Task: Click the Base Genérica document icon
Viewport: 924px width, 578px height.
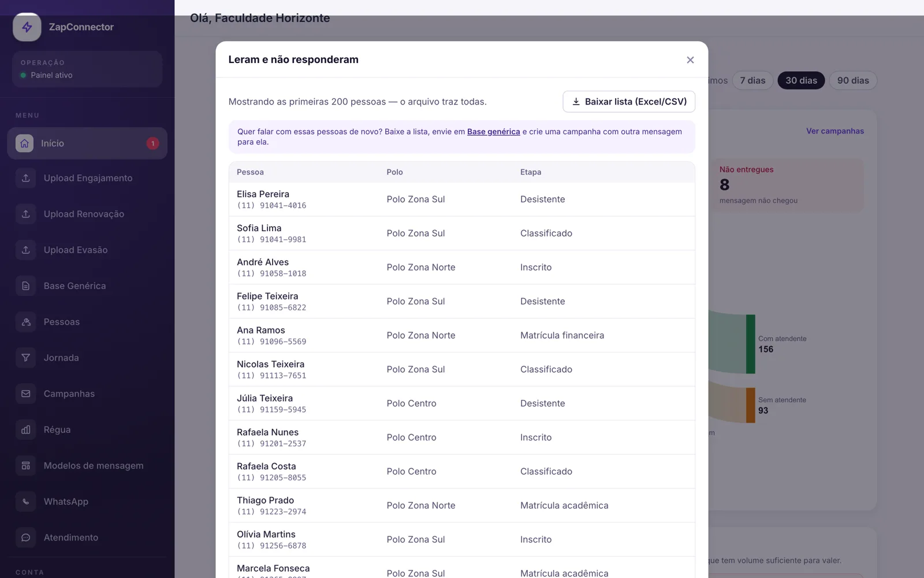Action: (25, 286)
